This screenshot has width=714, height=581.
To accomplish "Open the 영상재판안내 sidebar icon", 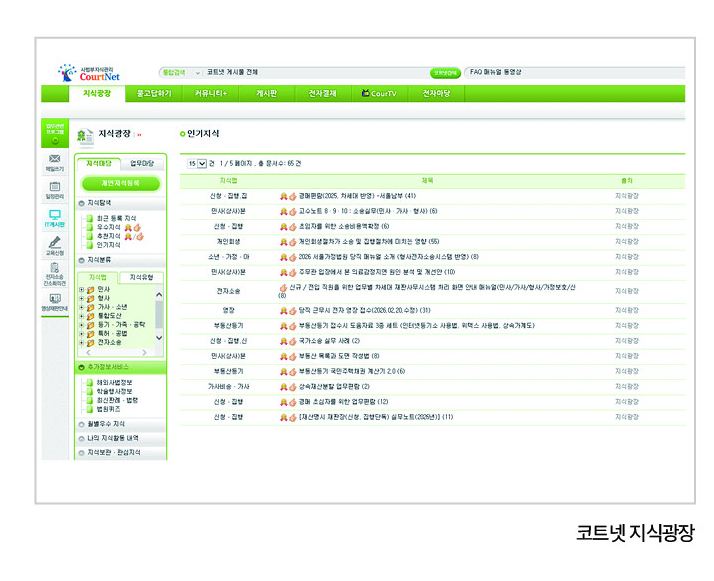I will point(54,299).
